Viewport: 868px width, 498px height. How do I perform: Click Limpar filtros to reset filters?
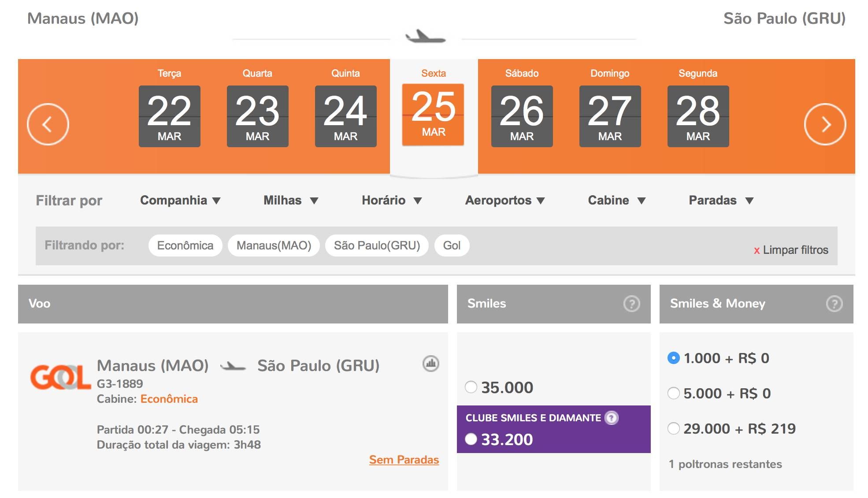click(795, 250)
